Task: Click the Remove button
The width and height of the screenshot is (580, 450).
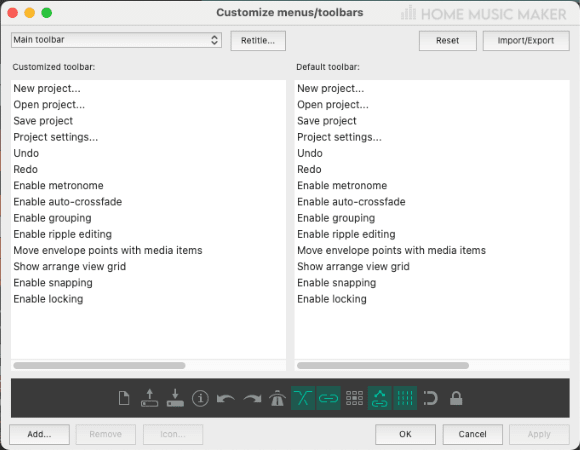Action: pyautogui.click(x=105, y=434)
